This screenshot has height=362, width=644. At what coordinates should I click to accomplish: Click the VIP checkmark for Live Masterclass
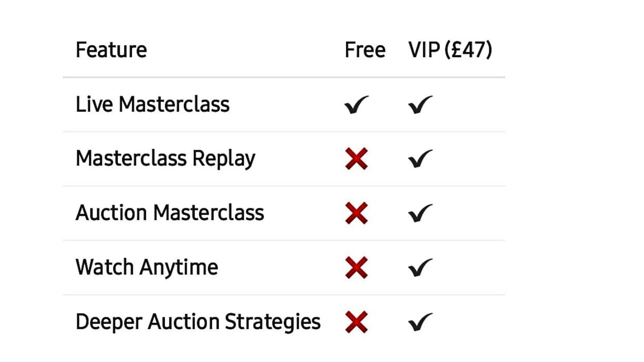click(x=420, y=105)
